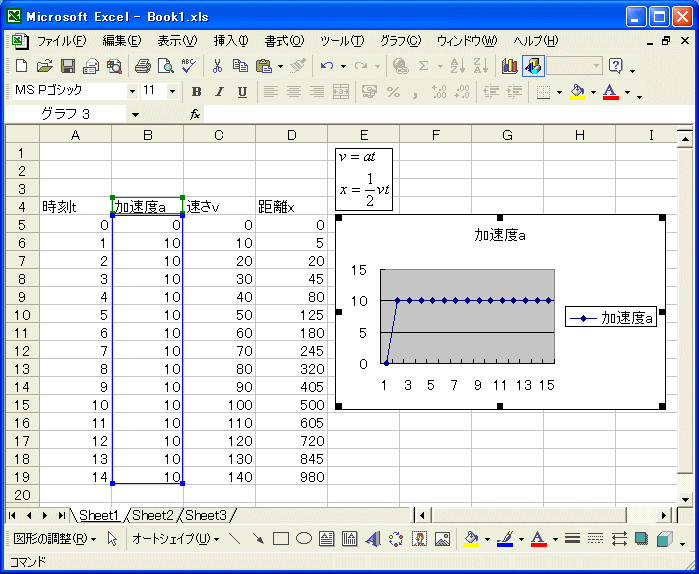Open the Insert menu
Image resolution: width=699 pixels, height=574 pixels.
[230, 41]
